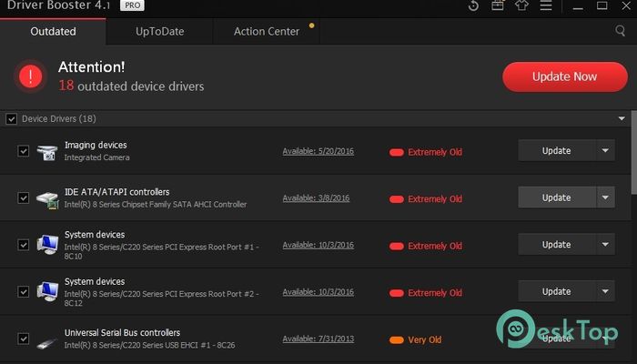
Task: Click the Extremely Old status for Root Port #2
Action: coord(425,292)
